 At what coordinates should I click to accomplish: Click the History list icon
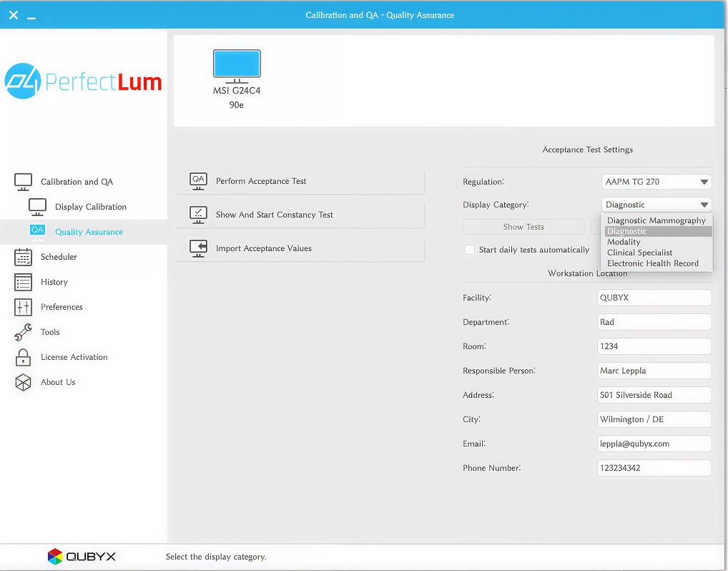tap(23, 282)
